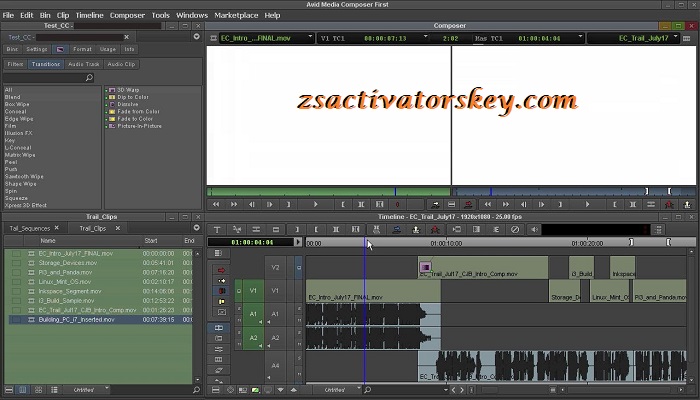This screenshot has width=700, height=400.
Task: Select the red Lift/Overwrite segment arrow tool
Action: [221, 270]
